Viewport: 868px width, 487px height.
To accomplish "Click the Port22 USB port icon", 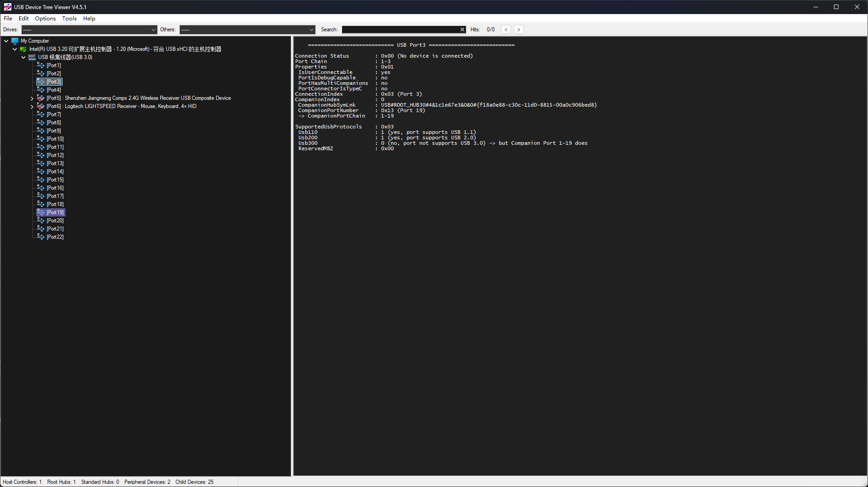I will coord(40,237).
